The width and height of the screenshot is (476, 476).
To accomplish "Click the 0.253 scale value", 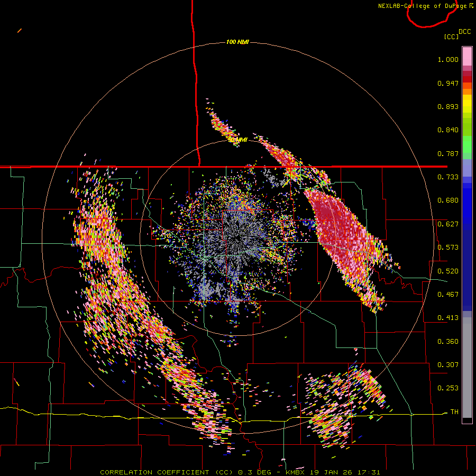I will (448, 388).
